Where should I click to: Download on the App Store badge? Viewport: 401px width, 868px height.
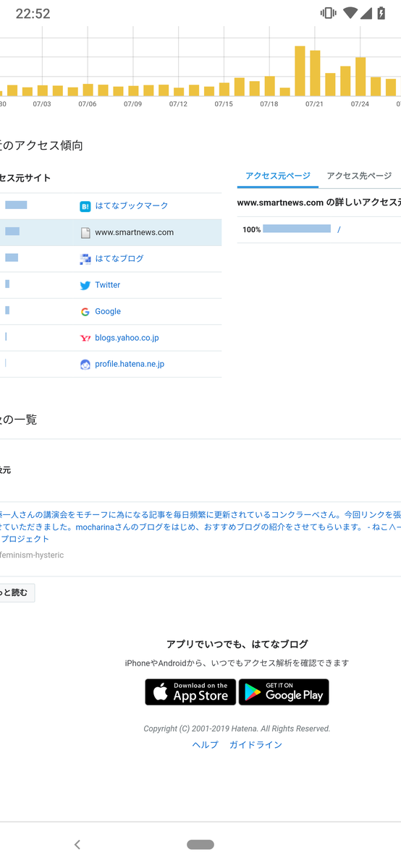point(190,692)
